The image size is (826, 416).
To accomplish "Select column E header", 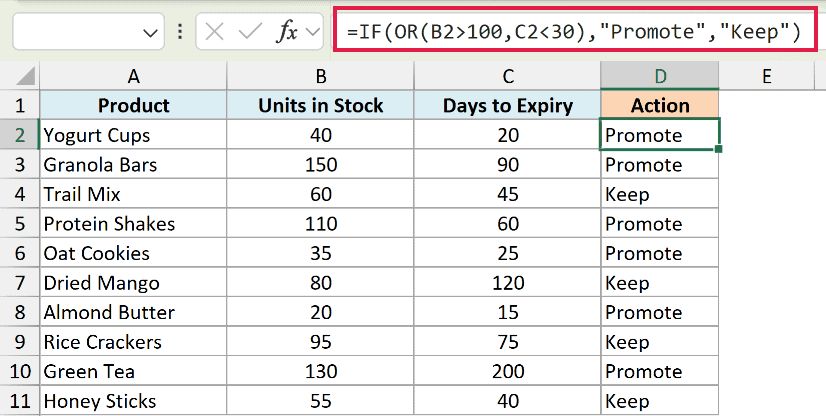I will tap(767, 76).
